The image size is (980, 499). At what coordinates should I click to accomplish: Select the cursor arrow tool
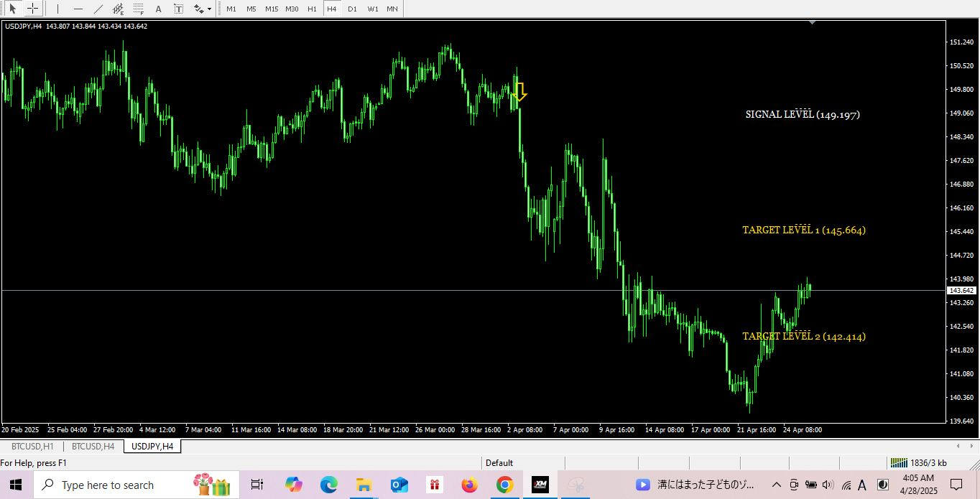pyautogui.click(x=13, y=9)
